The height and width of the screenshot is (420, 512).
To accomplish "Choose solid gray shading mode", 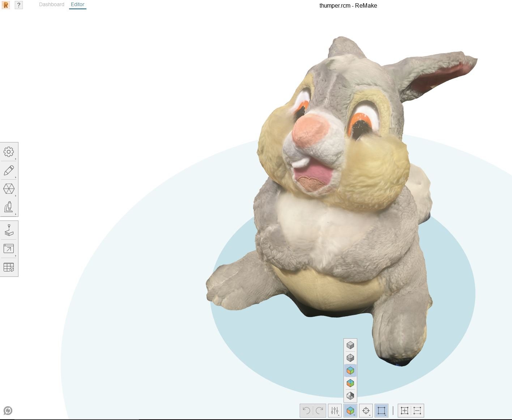I will pyautogui.click(x=350, y=345).
